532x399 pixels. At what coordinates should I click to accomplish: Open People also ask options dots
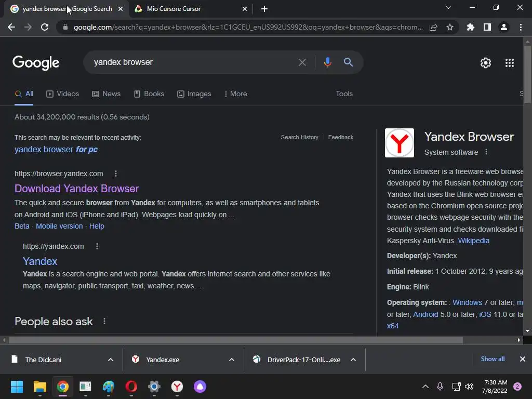coord(104,321)
